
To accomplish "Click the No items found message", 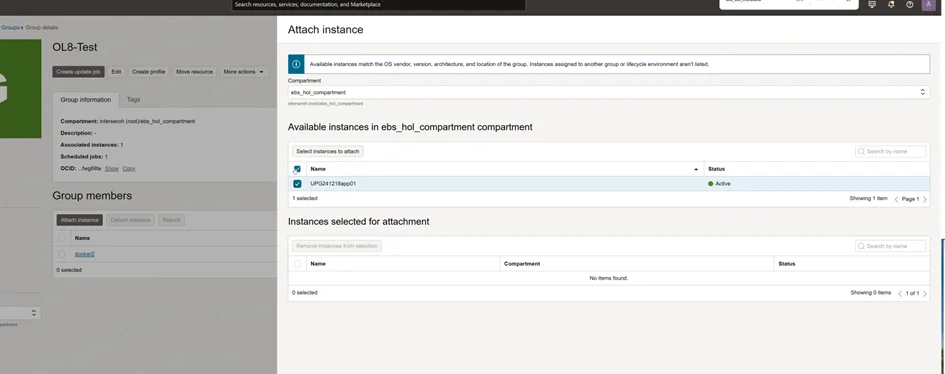I will point(609,278).
